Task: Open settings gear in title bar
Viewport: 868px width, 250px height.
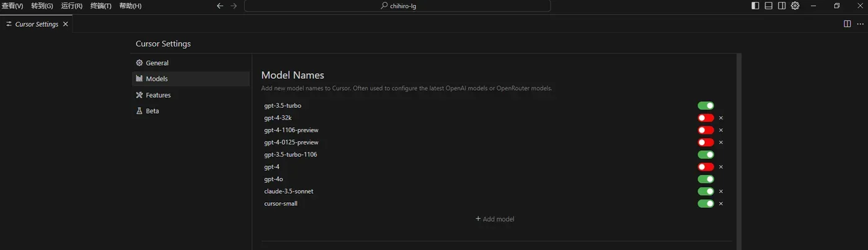Action: 795,6
